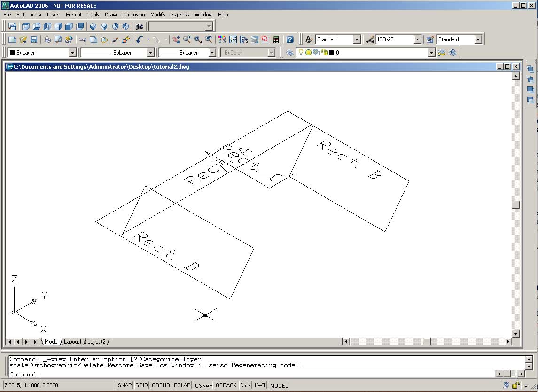
Task: Open the lineweight ByLayer dropdown
Action: (212, 53)
